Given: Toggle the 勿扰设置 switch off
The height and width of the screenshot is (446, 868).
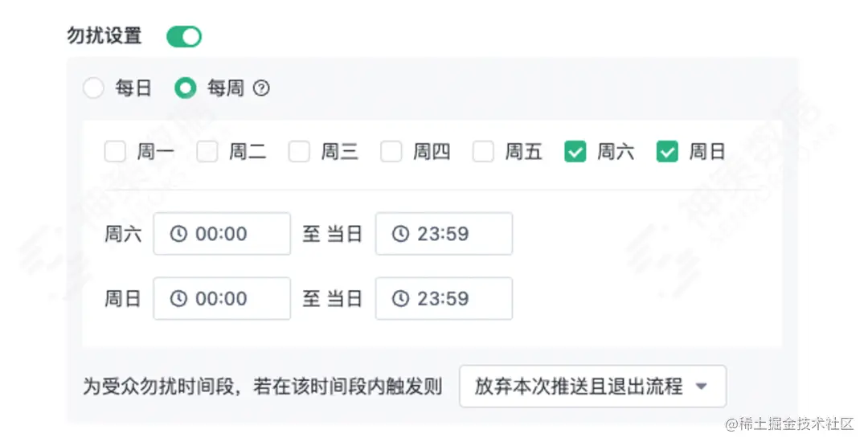Looking at the screenshot, I should (184, 36).
